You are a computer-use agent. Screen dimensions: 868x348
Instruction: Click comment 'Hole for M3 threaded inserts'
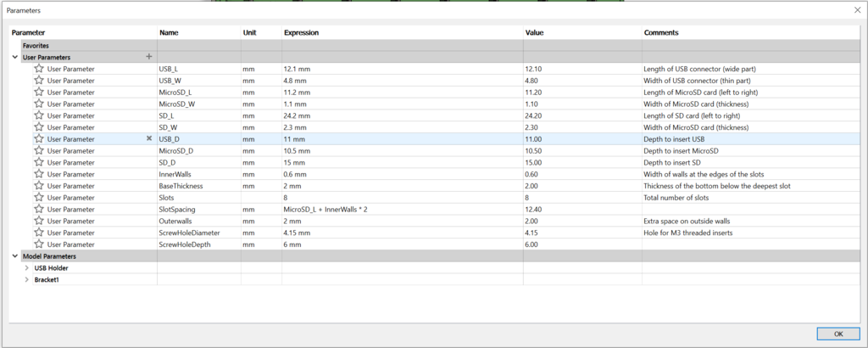click(x=688, y=233)
